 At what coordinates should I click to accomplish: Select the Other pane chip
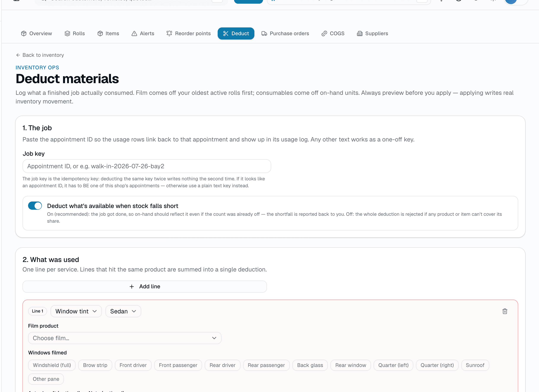(x=46, y=379)
